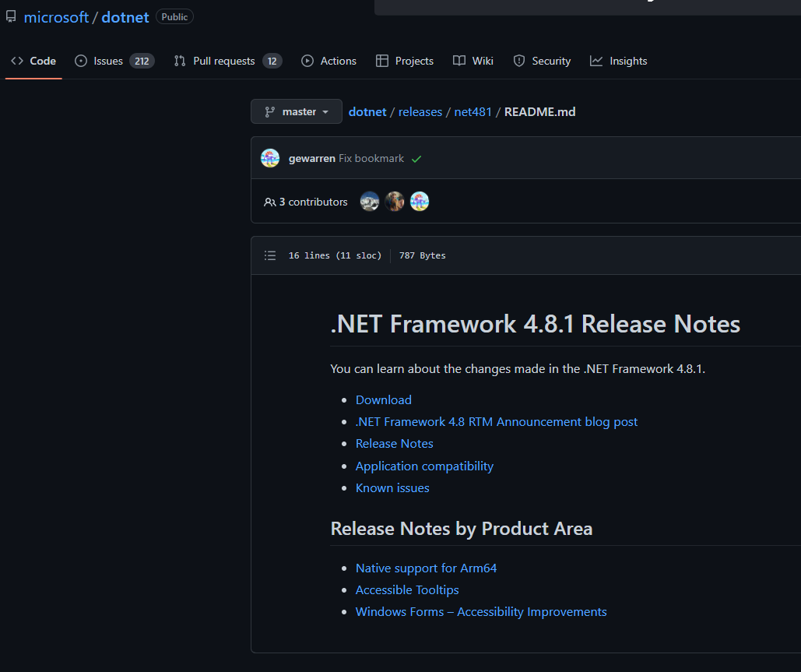Click dotnet in the file breadcrumb
The width and height of the screenshot is (801, 672).
pos(367,112)
